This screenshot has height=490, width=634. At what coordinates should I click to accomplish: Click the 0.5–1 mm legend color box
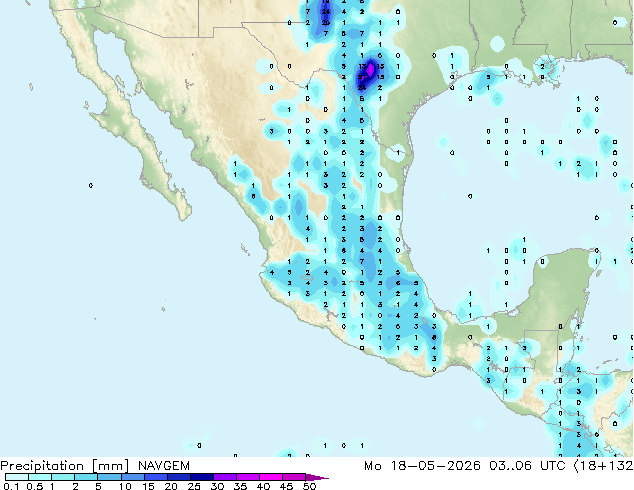point(40,477)
